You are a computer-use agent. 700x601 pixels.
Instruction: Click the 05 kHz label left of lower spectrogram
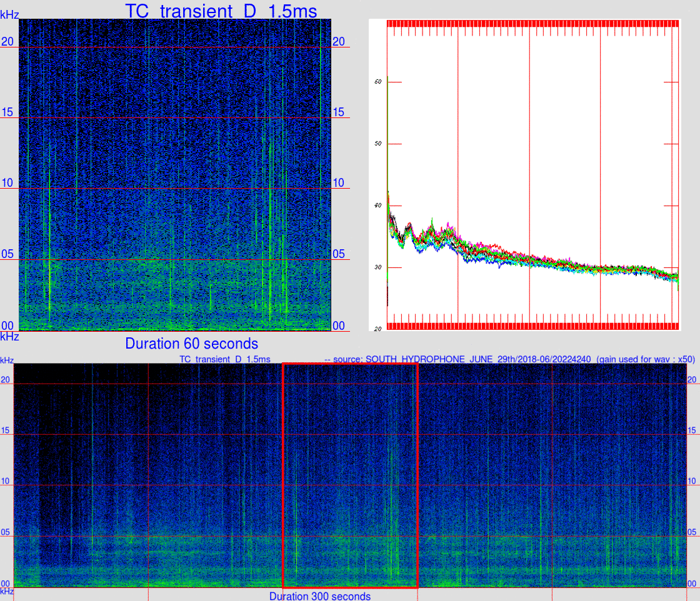click(6, 532)
